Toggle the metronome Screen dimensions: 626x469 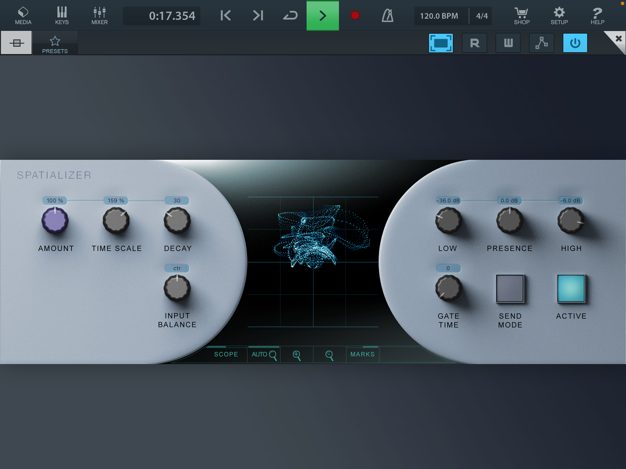pos(387,16)
